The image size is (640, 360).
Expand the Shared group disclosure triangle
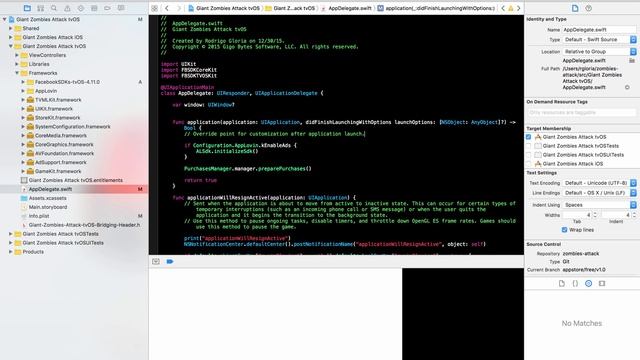click(x=11, y=29)
